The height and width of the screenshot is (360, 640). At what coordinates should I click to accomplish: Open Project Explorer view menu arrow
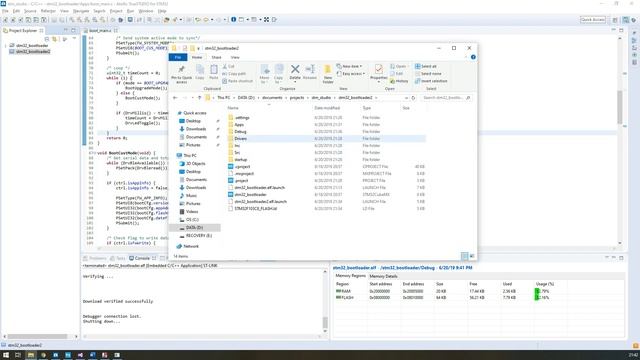pyautogui.click(x=74, y=39)
